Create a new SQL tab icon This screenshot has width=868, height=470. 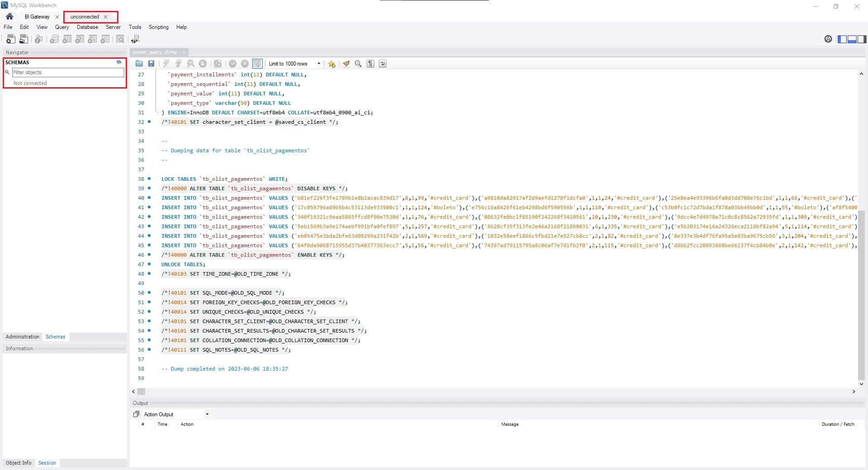[10, 39]
